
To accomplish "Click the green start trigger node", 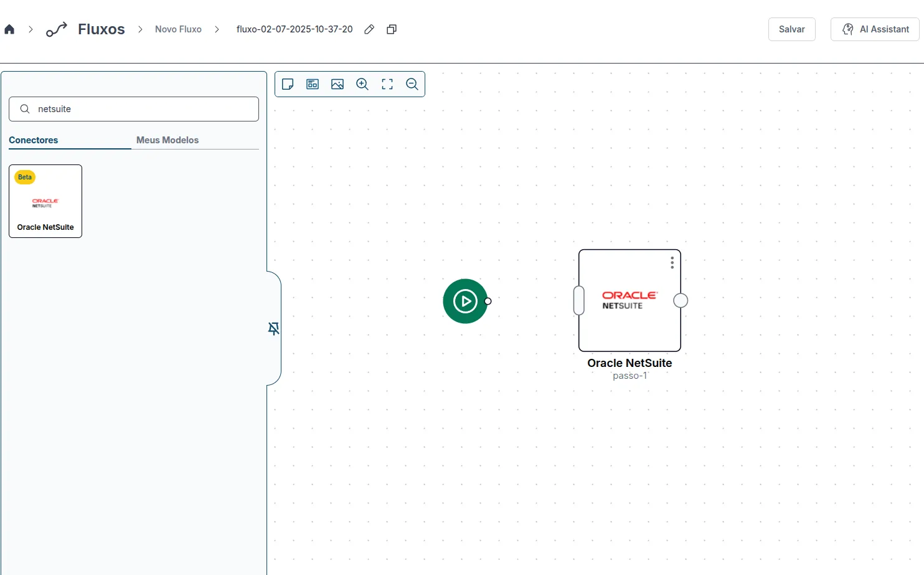I will pyautogui.click(x=465, y=301).
